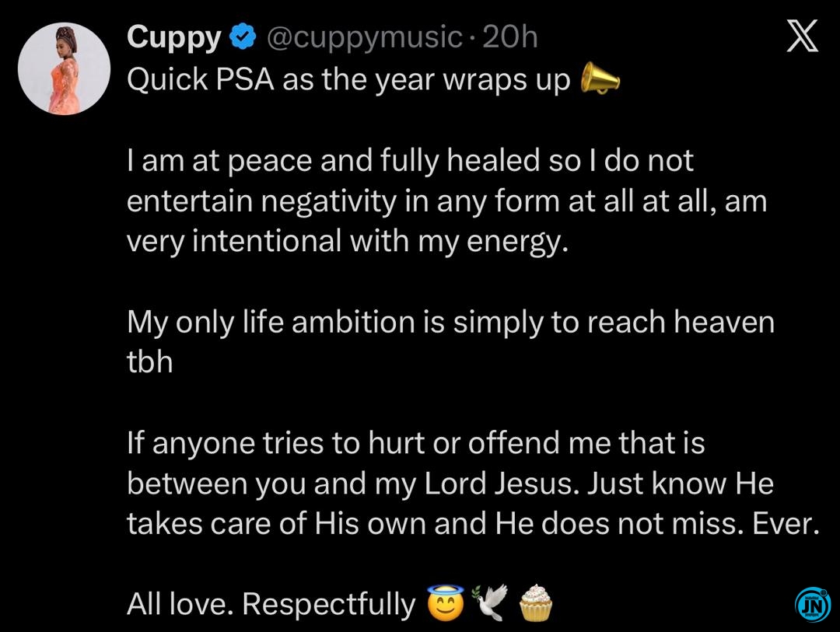Click the 'very intentional with my energy' line

tap(348, 242)
